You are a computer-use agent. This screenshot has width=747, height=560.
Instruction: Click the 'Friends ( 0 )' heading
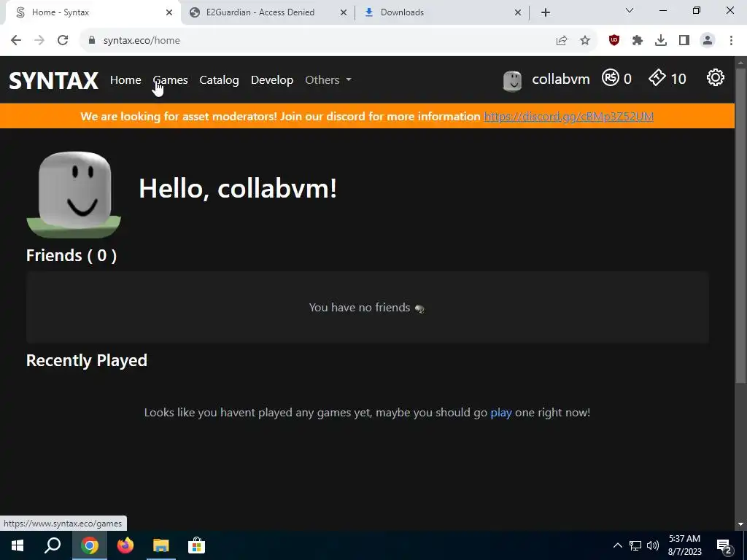coord(71,256)
